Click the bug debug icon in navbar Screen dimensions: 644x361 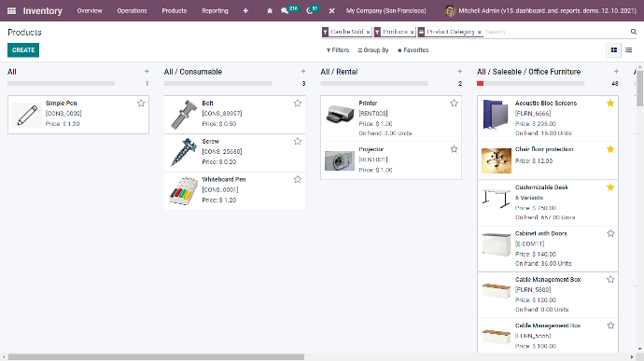270,11
